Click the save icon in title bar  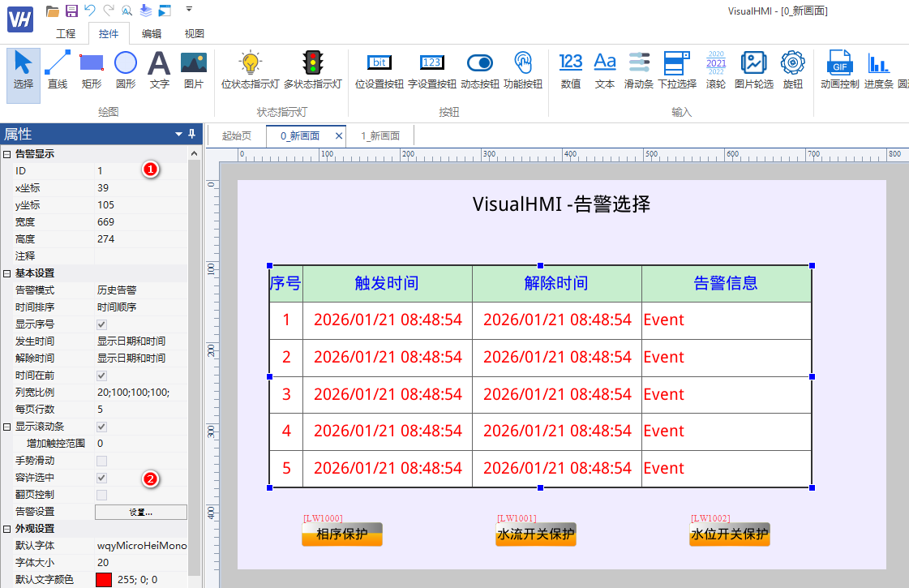tap(71, 11)
